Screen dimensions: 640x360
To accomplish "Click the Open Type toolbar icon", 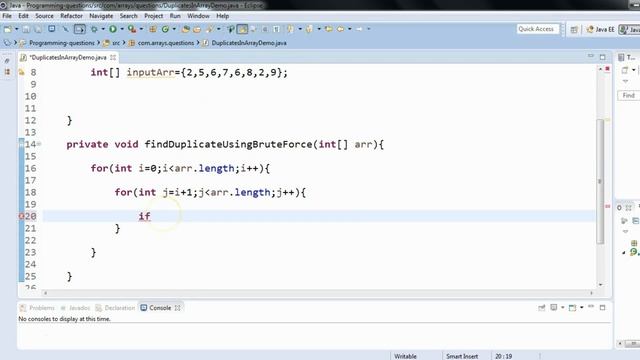I will [186, 29].
